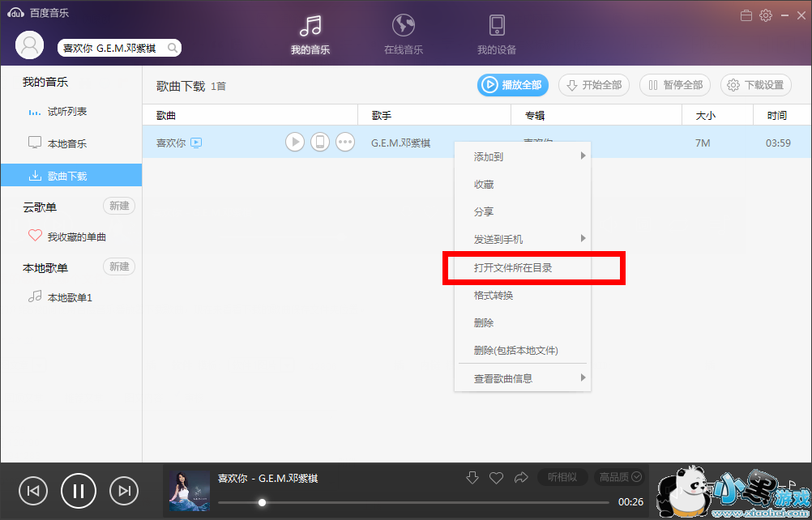The width and height of the screenshot is (812, 520).
Task: Choose 收藏 from the context menu
Action: pyautogui.click(x=523, y=184)
